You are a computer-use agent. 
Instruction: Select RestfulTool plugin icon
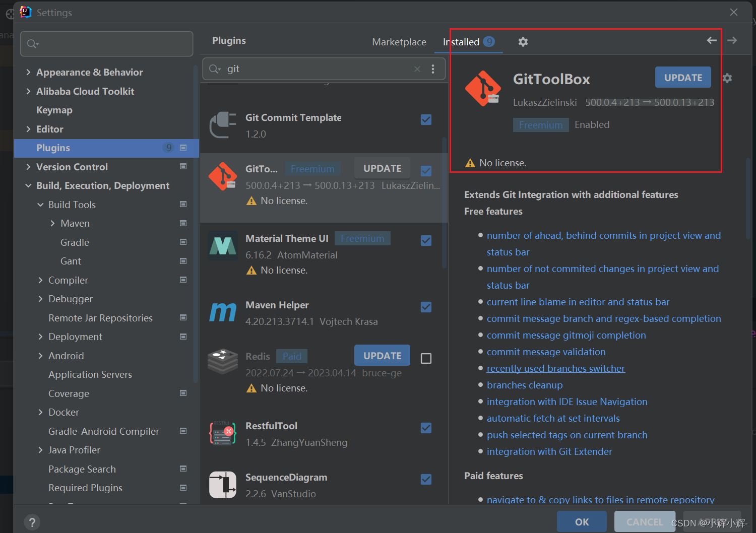(223, 433)
